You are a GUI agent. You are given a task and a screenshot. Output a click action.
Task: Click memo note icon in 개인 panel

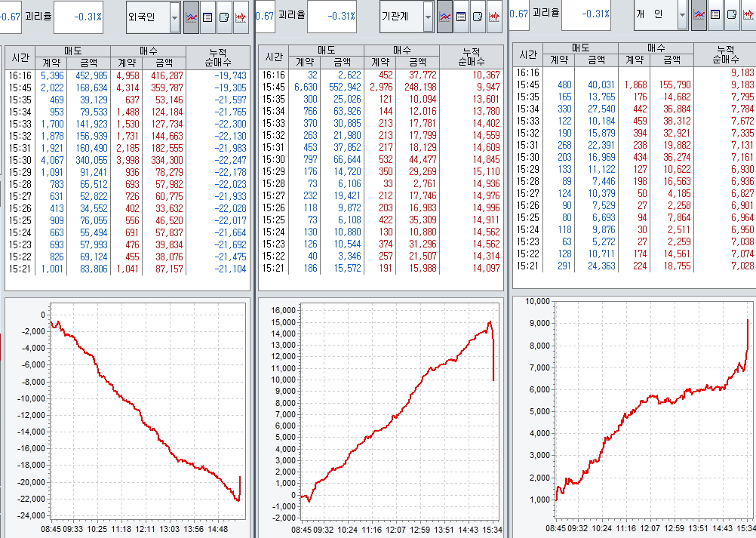(x=732, y=14)
